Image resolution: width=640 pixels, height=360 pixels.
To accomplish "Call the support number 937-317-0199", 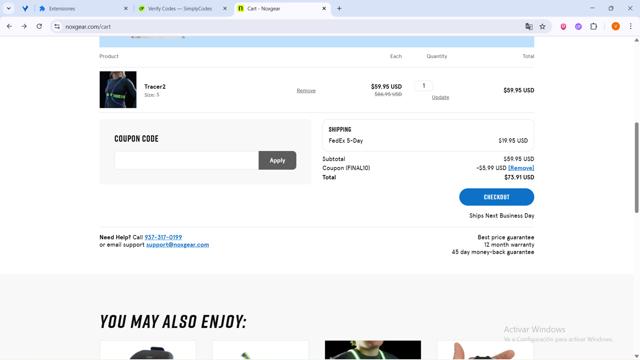I will pyautogui.click(x=163, y=237).
